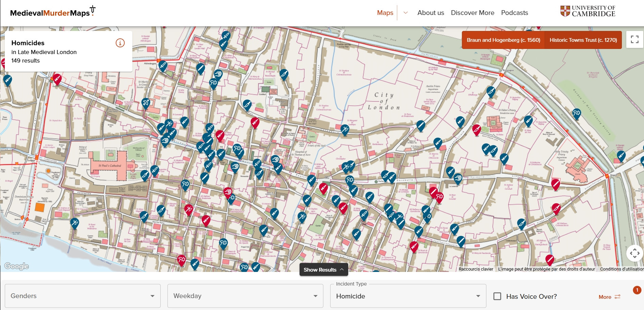
Task: Click the map camera pan control
Action: tap(634, 253)
